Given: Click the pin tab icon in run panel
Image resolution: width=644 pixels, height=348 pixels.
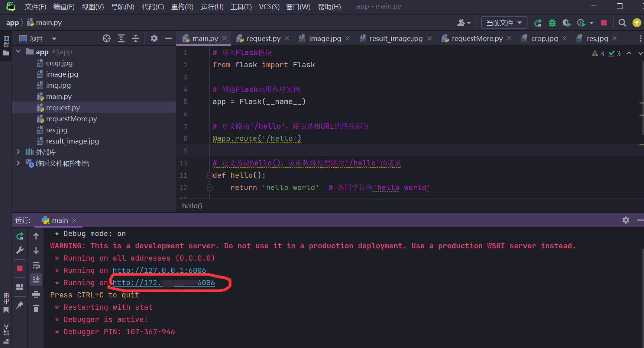Looking at the screenshot, I should pyautogui.click(x=20, y=305).
